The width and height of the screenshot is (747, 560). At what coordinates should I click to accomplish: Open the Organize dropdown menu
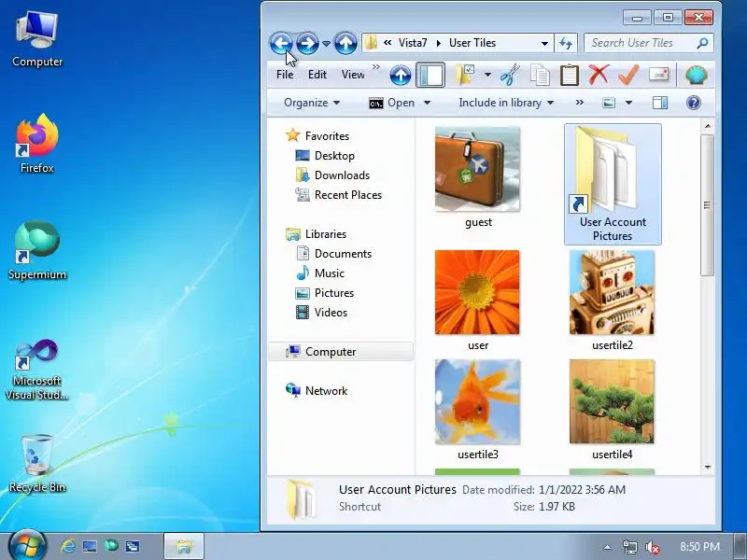[312, 103]
